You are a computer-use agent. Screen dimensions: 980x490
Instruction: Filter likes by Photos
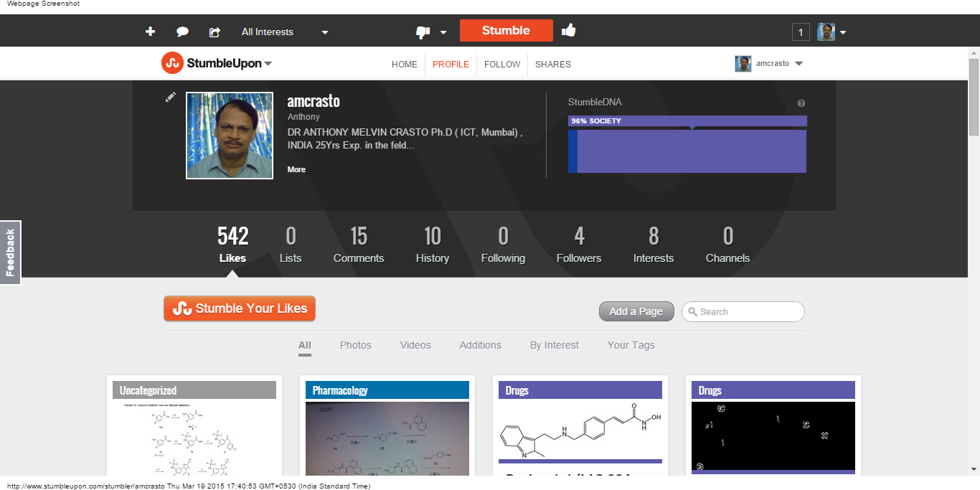[x=356, y=345]
